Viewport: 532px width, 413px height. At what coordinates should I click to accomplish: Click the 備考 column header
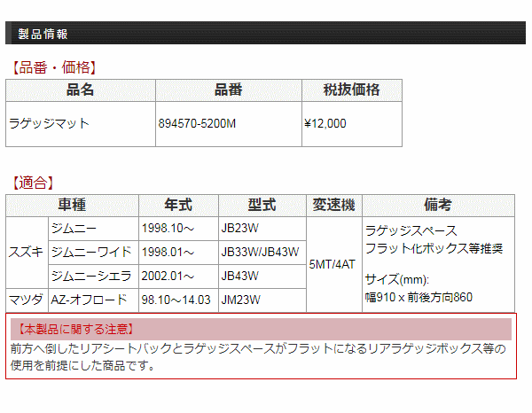(438, 205)
